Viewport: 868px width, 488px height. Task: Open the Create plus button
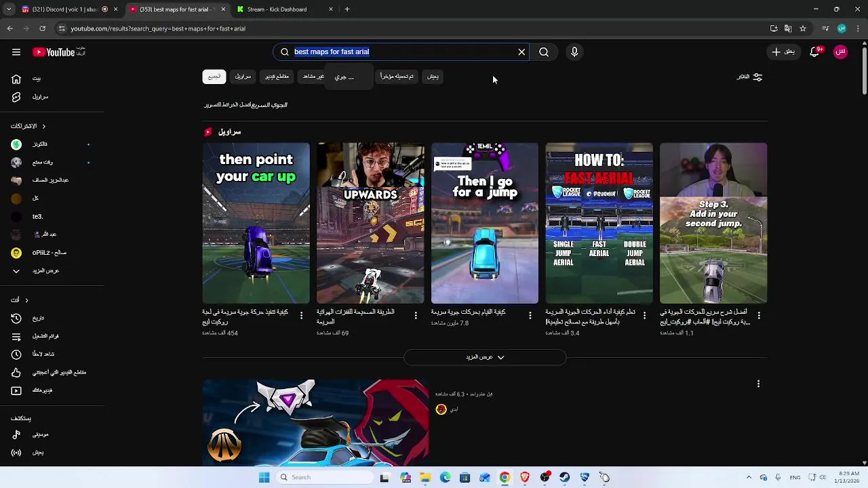pyautogui.click(x=783, y=52)
